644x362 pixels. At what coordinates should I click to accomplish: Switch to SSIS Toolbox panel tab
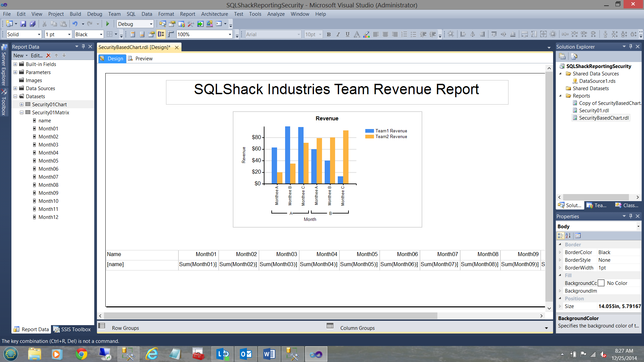point(72,329)
